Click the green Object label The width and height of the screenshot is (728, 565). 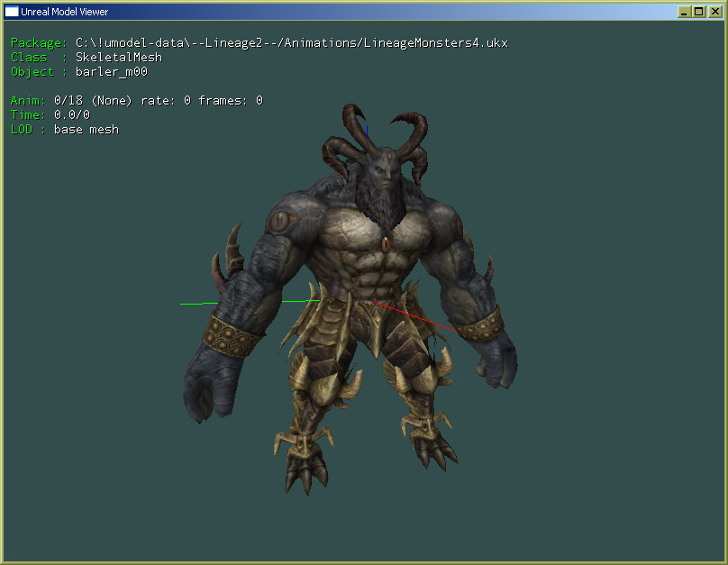pos(32,72)
